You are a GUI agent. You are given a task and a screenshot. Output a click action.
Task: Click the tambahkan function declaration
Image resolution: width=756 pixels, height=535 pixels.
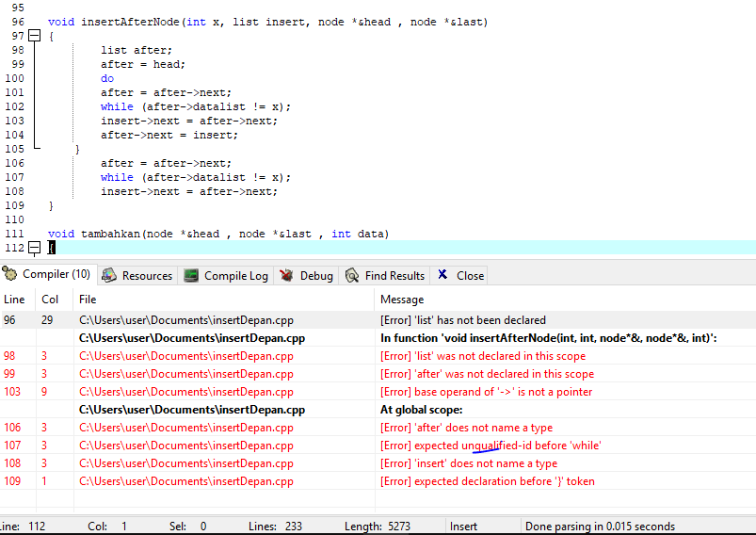point(217,234)
